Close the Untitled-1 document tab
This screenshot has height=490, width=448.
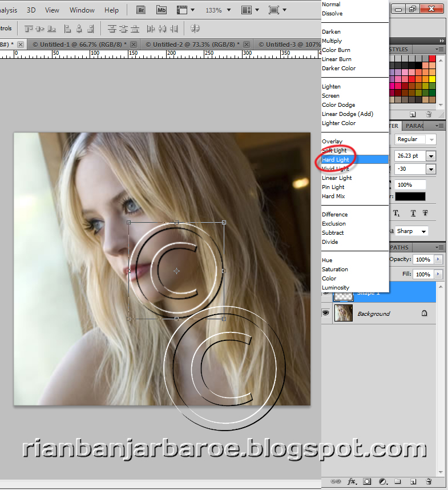[x=134, y=45]
